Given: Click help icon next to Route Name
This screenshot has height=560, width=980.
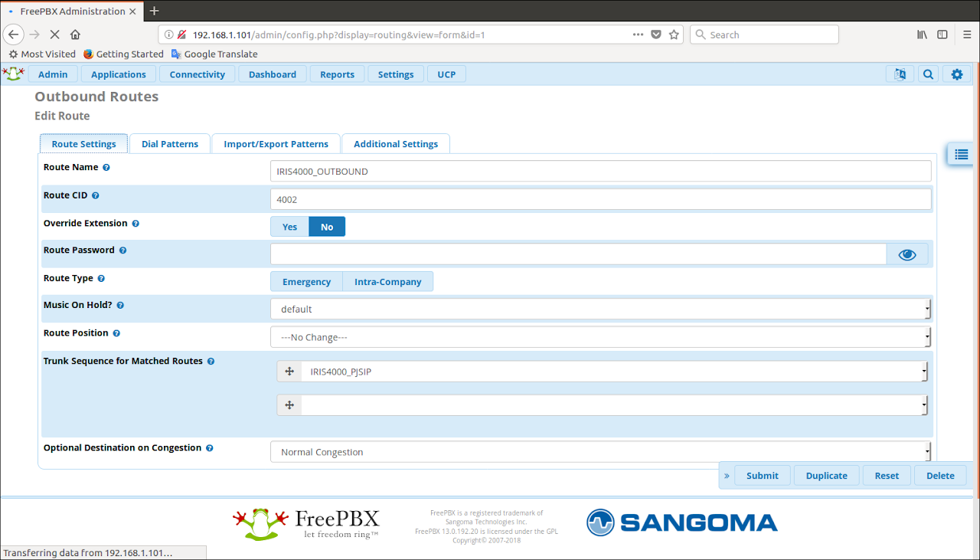Looking at the screenshot, I should coord(106,167).
